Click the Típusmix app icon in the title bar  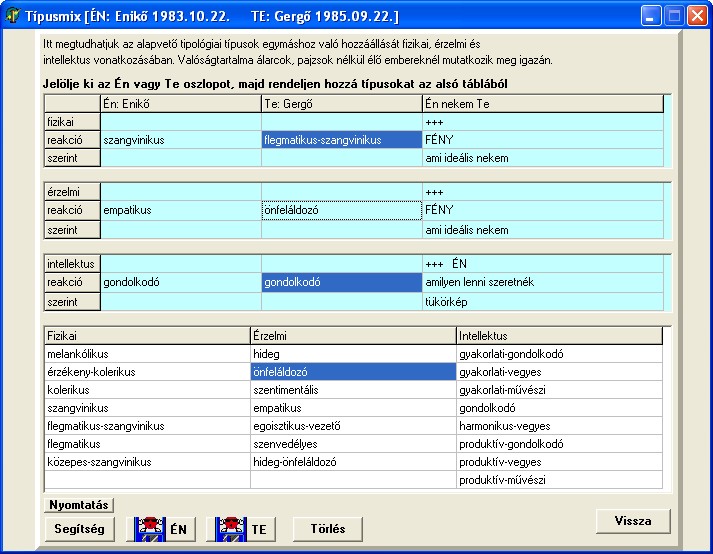[x=12, y=16]
